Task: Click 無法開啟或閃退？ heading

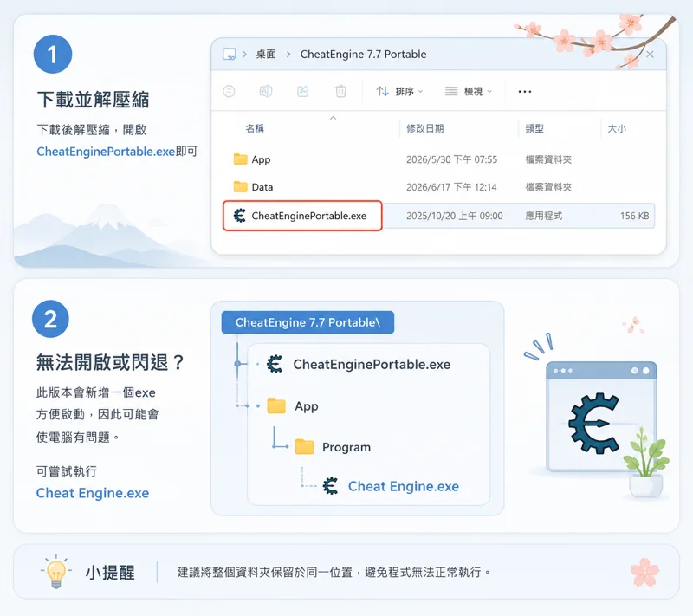Action: [x=111, y=362]
